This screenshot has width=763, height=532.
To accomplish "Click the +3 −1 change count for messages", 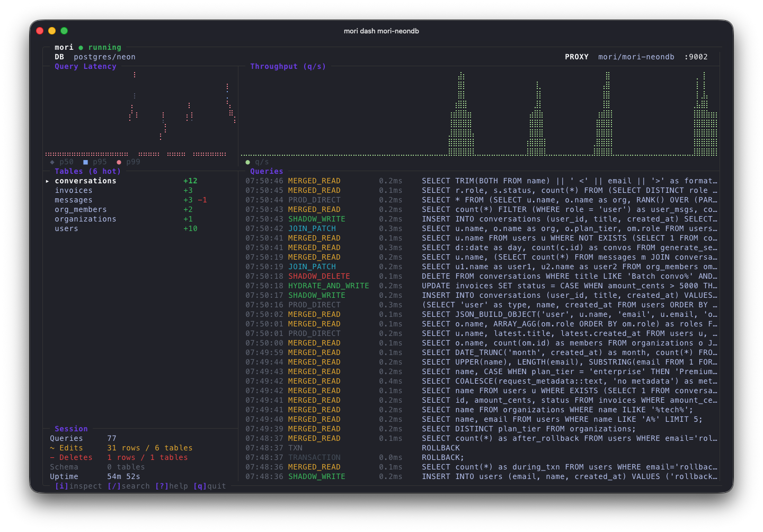I will (195, 200).
